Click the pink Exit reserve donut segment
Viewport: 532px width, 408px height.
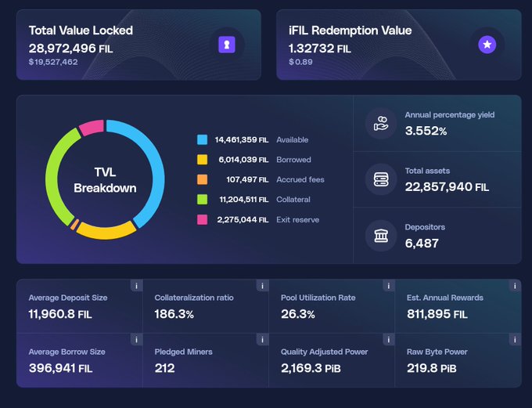tap(92, 128)
